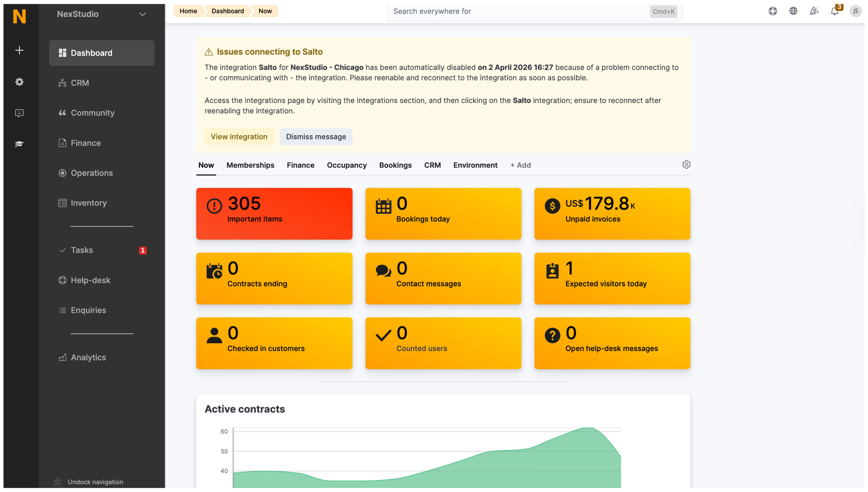Open the globe language icon
Screen dimensions: 868x492
click(x=793, y=11)
